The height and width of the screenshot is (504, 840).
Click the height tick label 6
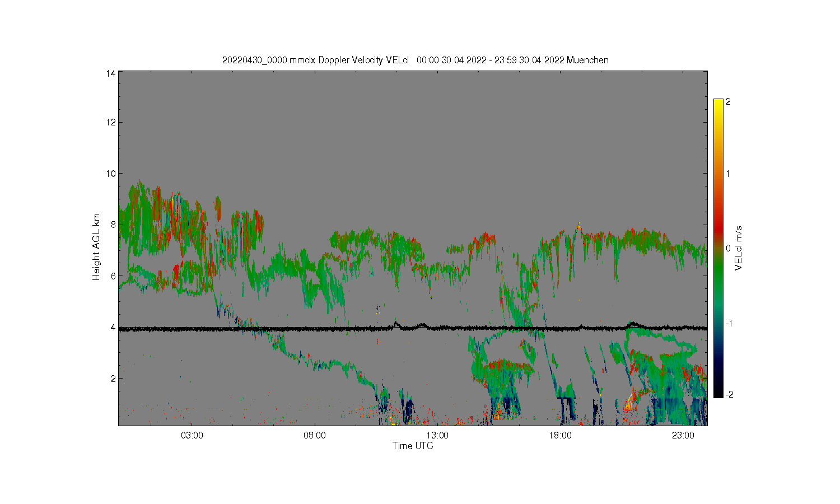pyautogui.click(x=113, y=276)
